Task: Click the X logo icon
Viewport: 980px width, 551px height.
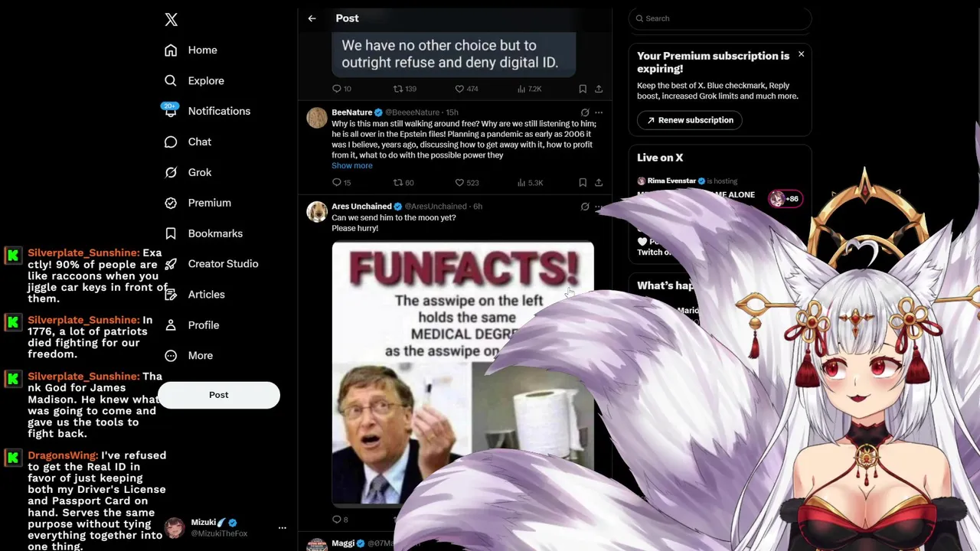Action: coord(171,20)
